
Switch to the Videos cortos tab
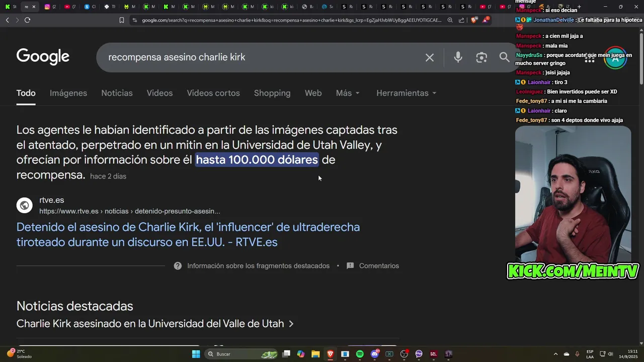pos(213,93)
